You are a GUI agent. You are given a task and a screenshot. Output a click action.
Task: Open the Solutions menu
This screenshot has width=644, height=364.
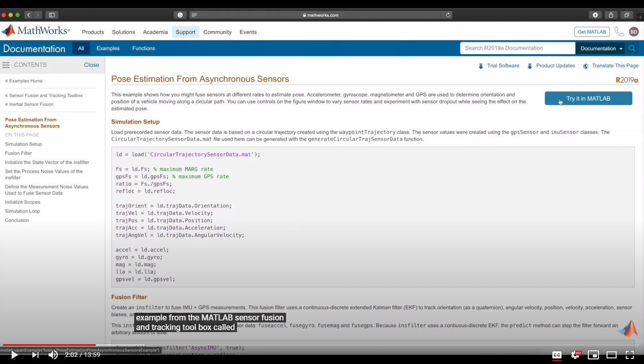click(124, 32)
